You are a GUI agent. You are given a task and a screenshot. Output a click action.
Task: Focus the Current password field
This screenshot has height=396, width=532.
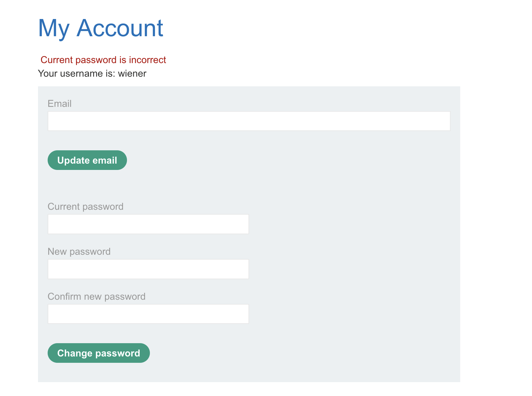148,224
